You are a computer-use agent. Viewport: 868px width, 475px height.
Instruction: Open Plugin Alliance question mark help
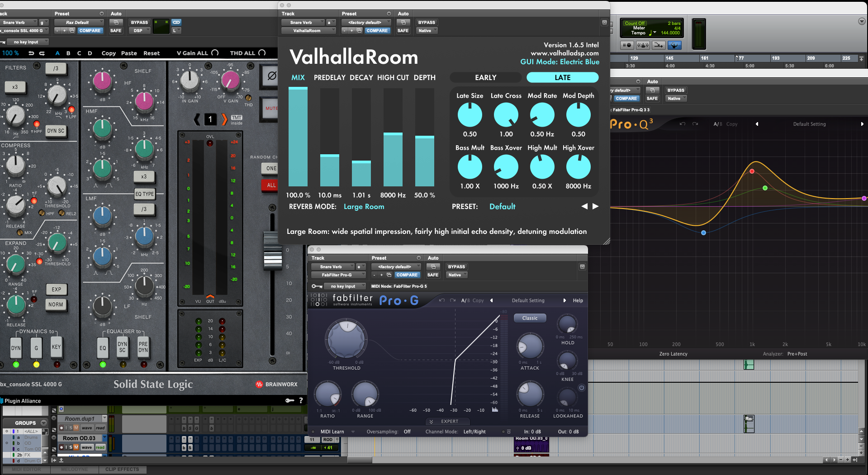click(301, 400)
